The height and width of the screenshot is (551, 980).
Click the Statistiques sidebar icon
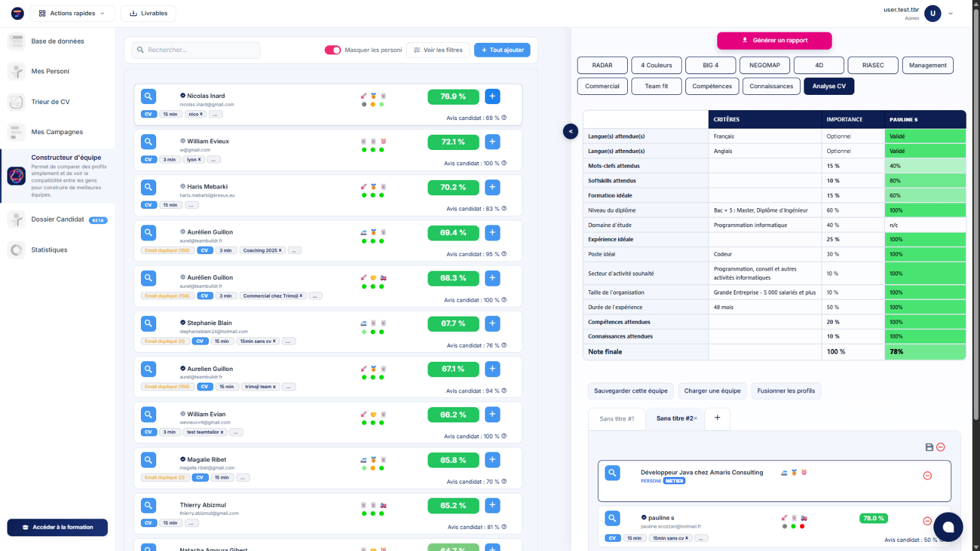tap(17, 250)
